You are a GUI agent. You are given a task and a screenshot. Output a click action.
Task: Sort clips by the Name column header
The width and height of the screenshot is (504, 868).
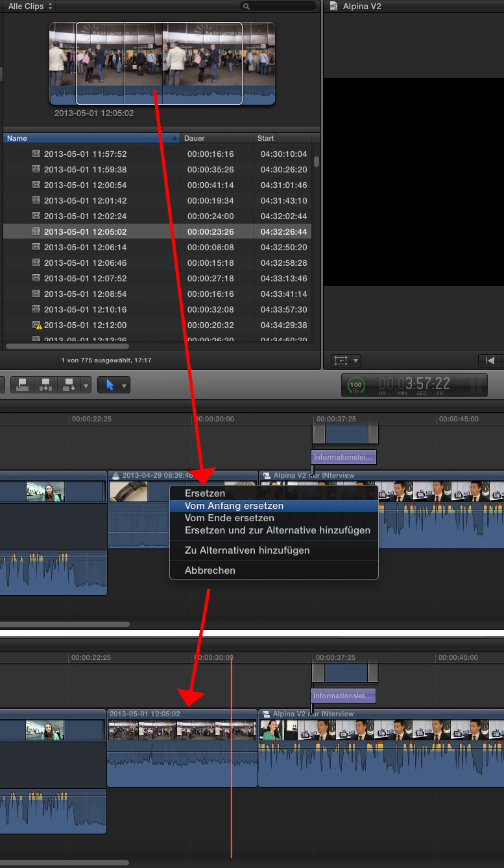click(91, 138)
